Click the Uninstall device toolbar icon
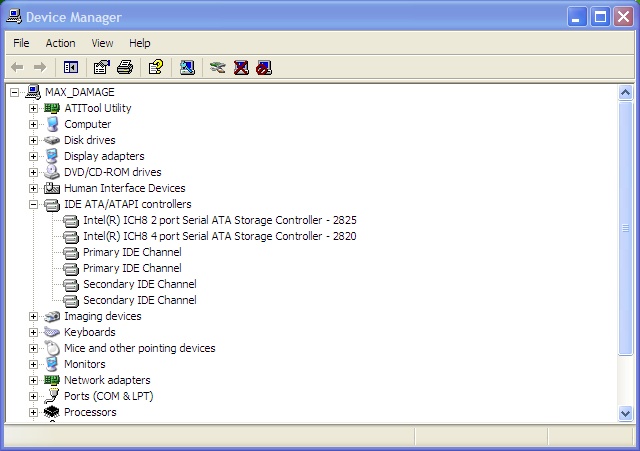 point(241,68)
